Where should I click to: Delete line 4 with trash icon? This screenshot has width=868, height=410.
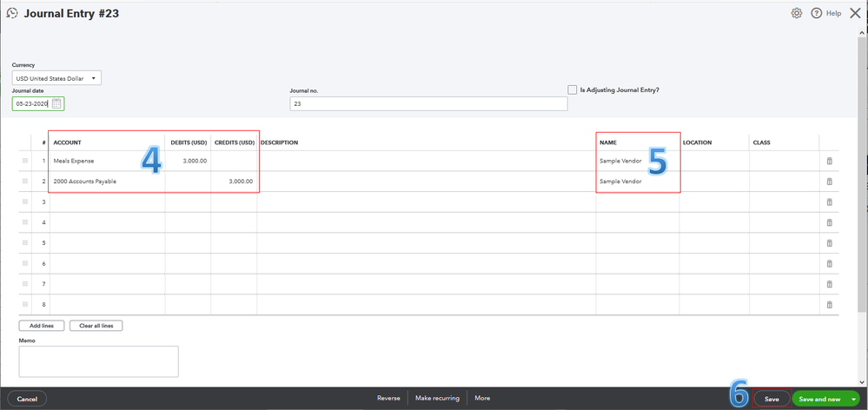(x=829, y=222)
